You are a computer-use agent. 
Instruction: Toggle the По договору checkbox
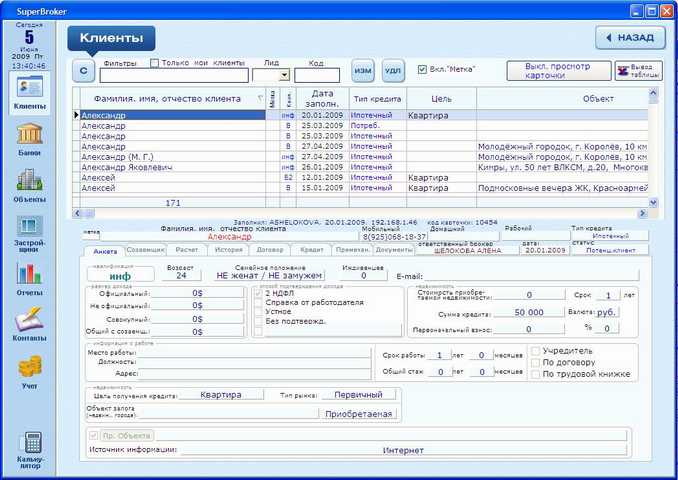535,362
